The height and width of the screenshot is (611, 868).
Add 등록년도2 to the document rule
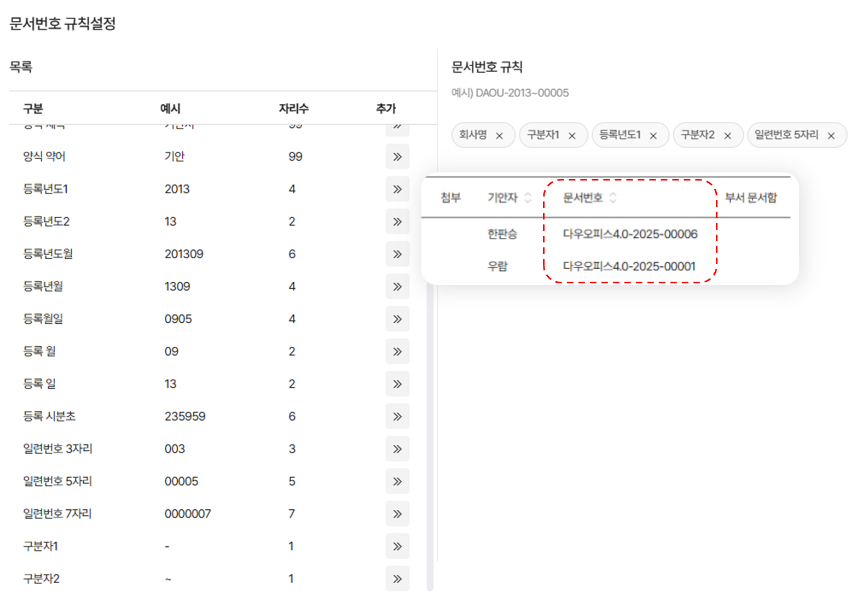pos(397,222)
